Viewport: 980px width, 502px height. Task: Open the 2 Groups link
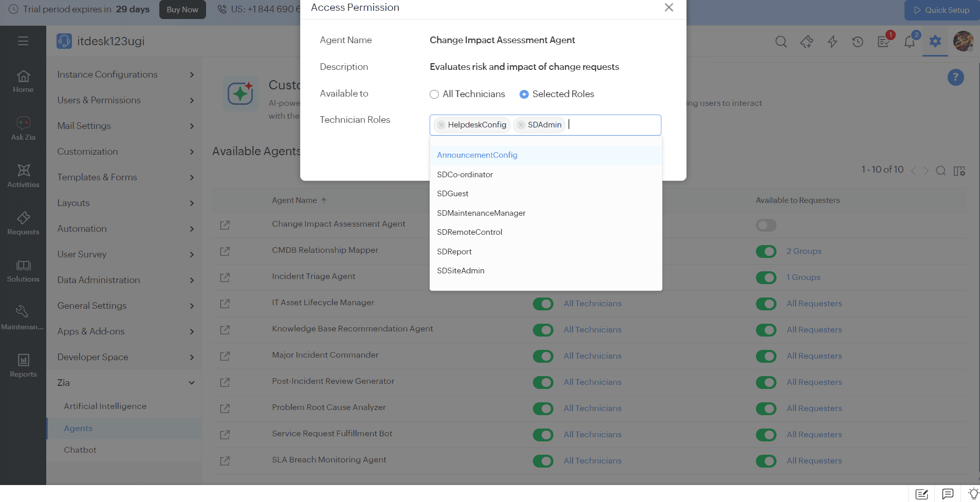point(804,251)
